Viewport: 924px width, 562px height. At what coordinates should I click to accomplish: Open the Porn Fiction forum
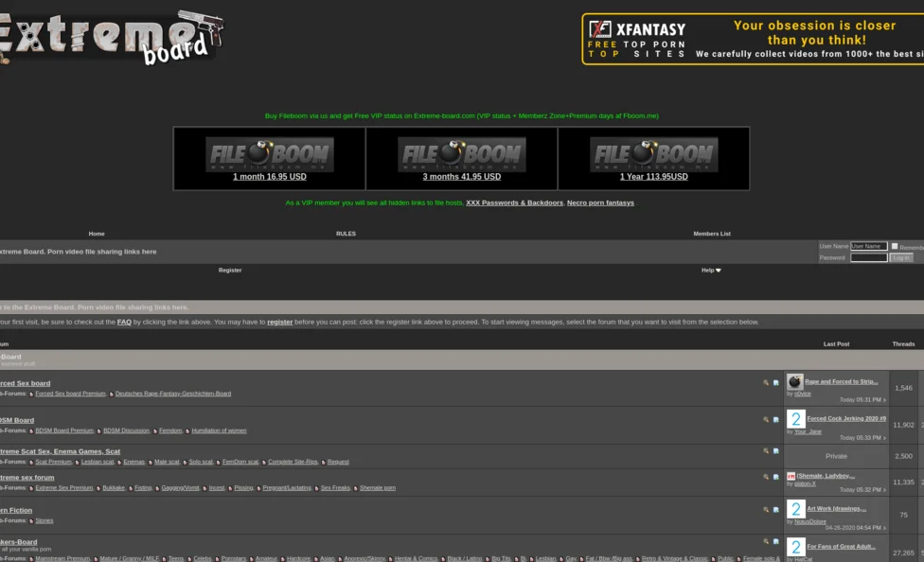point(16,511)
